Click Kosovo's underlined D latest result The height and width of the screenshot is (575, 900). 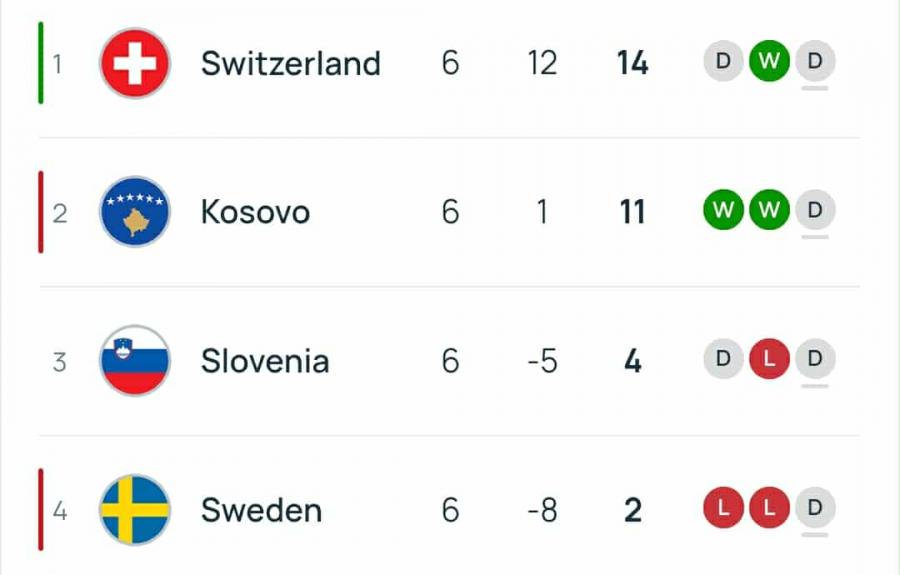point(815,211)
